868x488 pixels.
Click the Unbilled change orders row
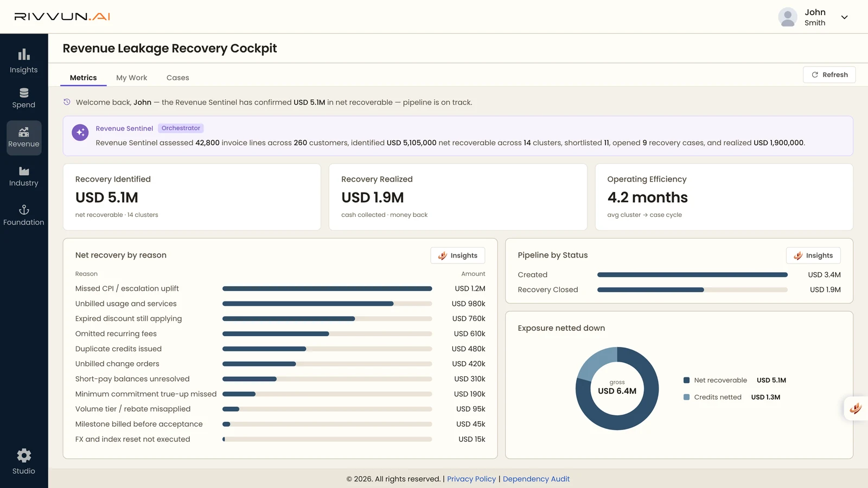280,364
